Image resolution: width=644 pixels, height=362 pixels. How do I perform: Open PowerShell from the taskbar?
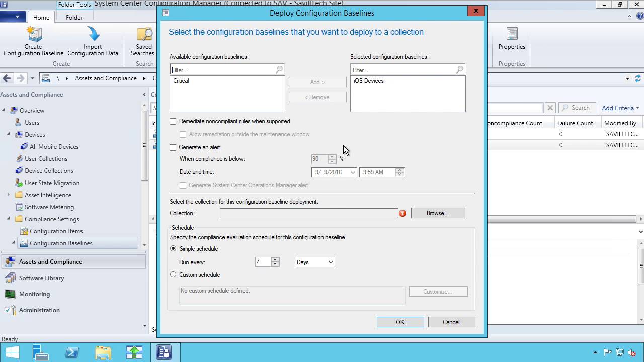71,352
